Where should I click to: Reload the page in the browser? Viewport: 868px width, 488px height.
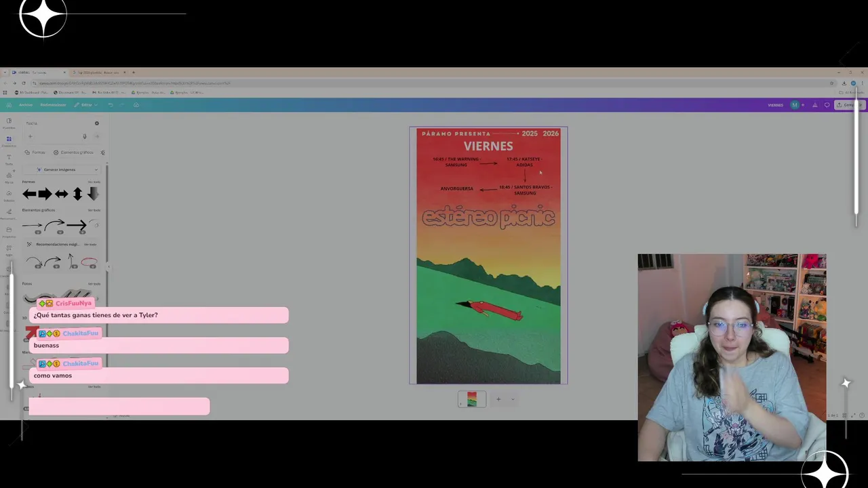(x=24, y=83)
